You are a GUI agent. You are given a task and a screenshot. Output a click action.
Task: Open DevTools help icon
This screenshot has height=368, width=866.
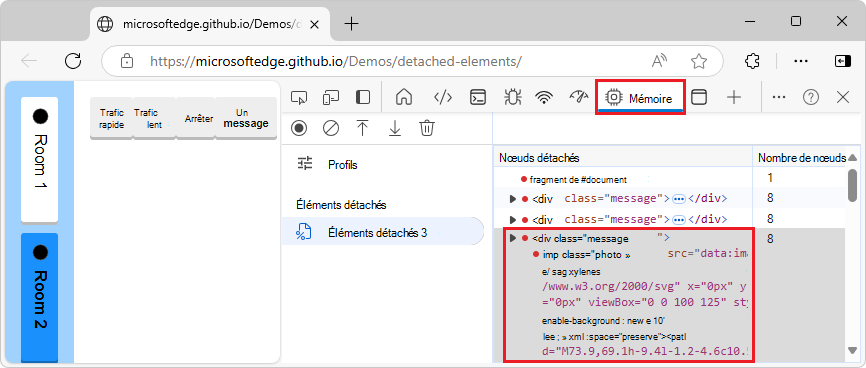pos(810,98)
